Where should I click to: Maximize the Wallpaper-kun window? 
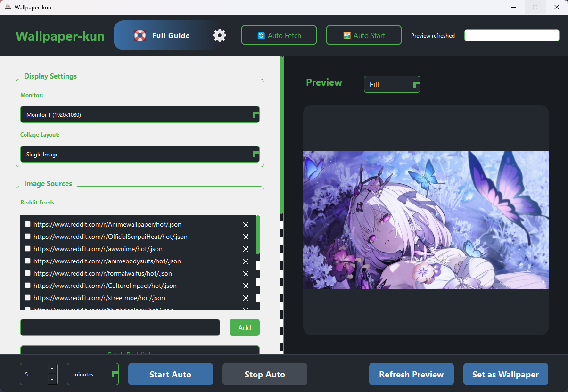coord(535,7)
